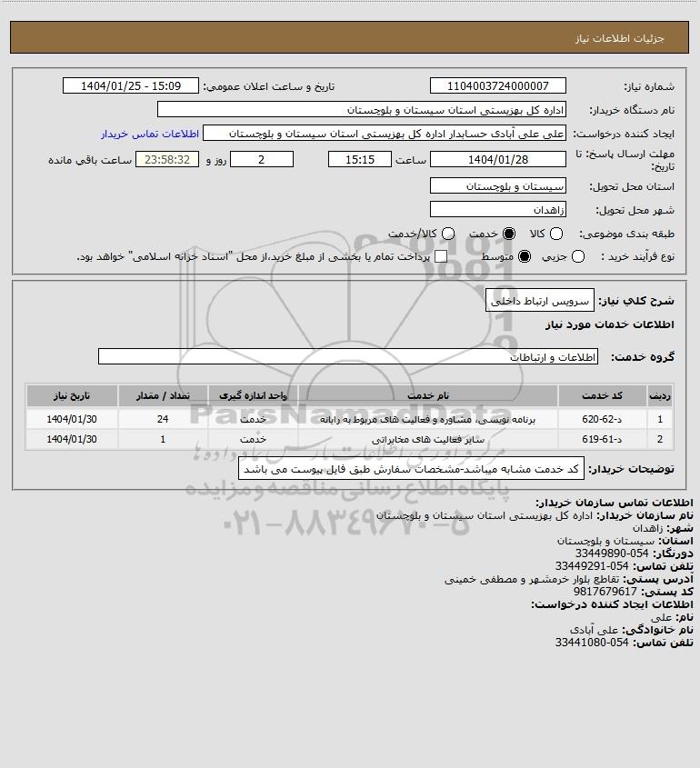This screenshot has width=700, height=768.
Task: Click the buyer organization name field
Action: pos(362,110)
